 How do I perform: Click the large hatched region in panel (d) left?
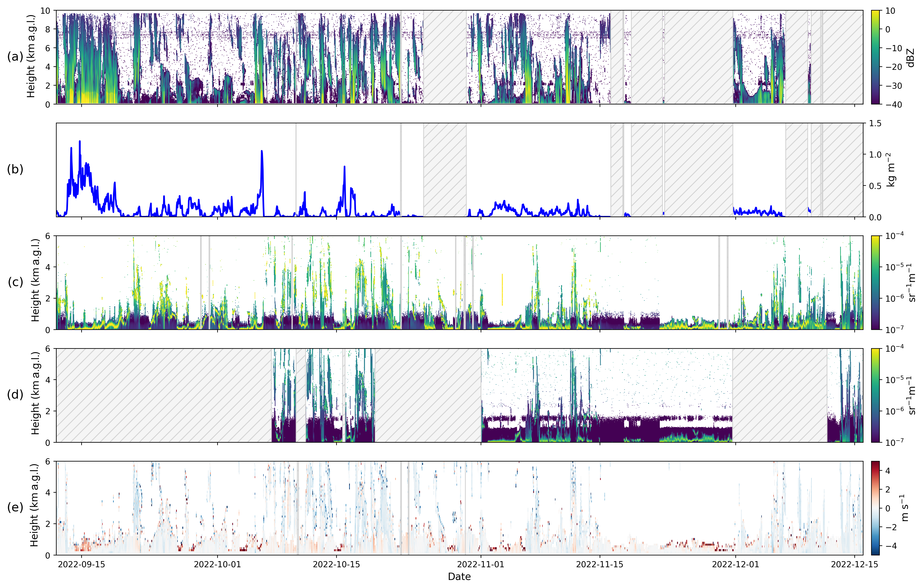(164, 395)
